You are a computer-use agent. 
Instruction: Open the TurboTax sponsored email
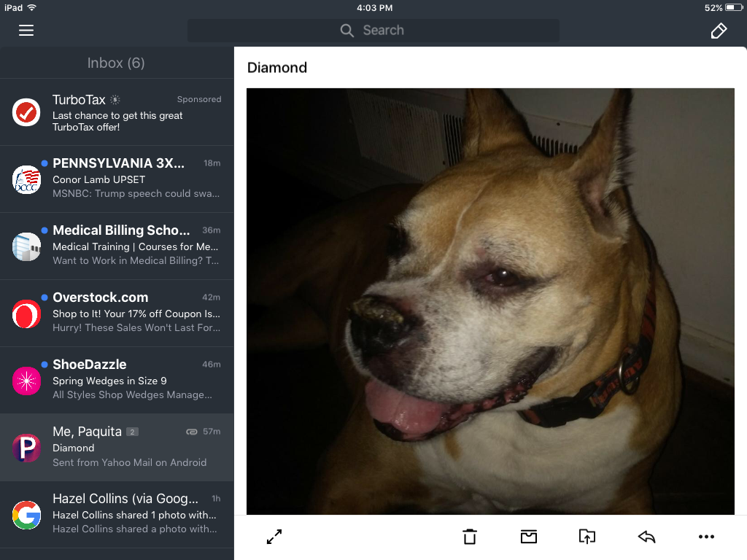pos(117,112)
